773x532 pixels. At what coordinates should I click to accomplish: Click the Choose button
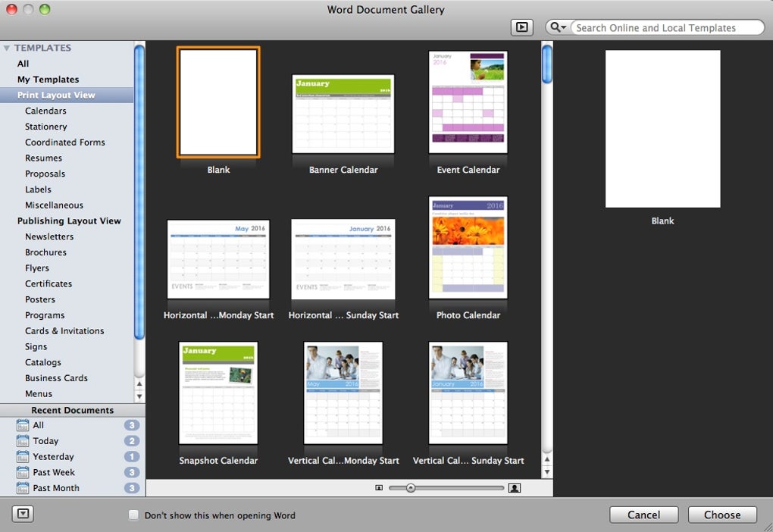click(722, 515)
